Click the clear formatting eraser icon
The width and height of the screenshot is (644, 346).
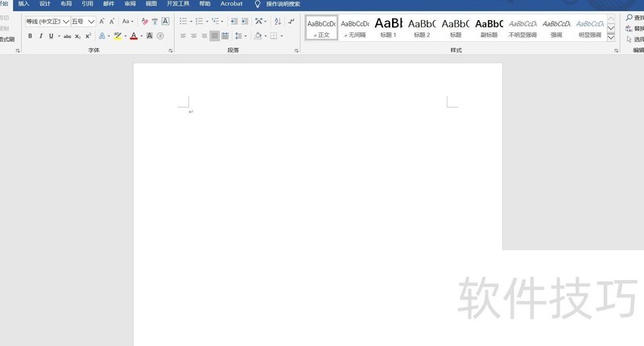point(145,22)
